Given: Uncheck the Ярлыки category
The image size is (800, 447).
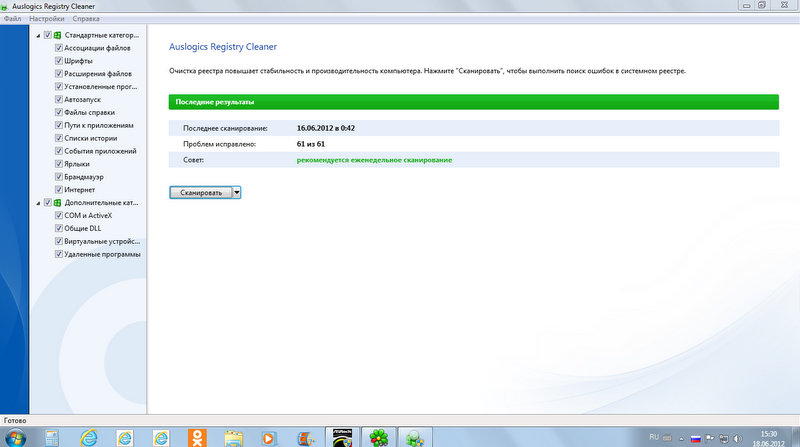Looking at the screenshot, I should [59, 164].
